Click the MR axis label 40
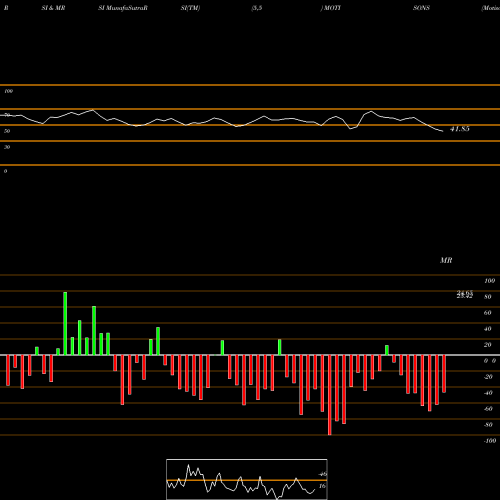The width and height of the screenshot is (500, 500). tap(488, 329)
